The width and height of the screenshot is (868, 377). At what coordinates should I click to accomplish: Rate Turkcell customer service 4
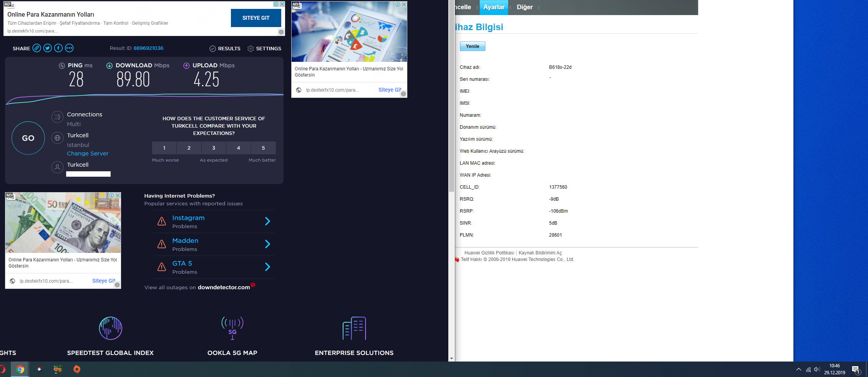pyautogui.click(x=238, y=148)
